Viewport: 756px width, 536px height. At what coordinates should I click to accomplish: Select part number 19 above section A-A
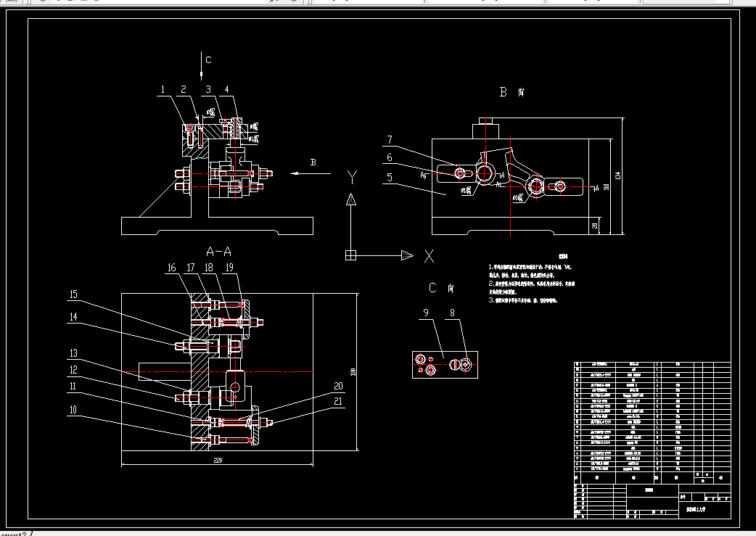click(x=229, y=268)
